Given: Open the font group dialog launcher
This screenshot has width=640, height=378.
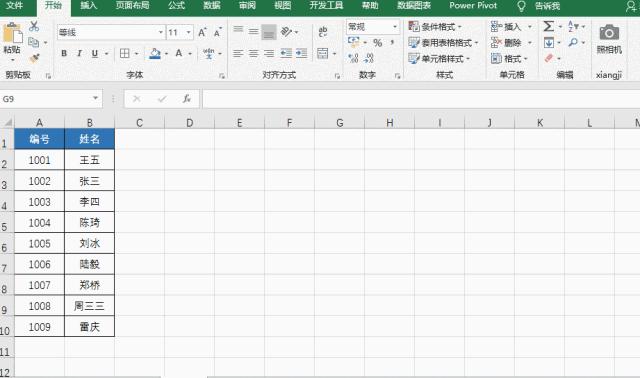Looking at the screenshot, I should click(222, 76).
